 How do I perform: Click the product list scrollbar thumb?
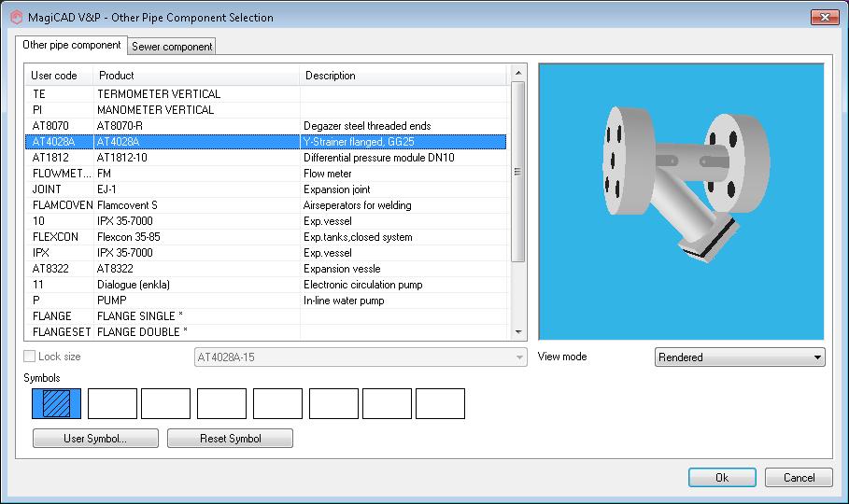(518, 172)
